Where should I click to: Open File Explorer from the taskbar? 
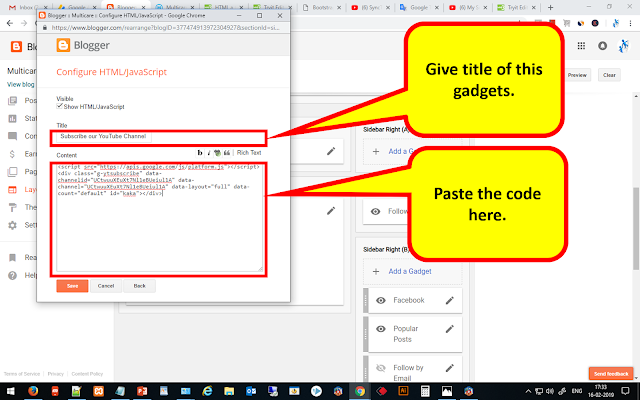pyautogui.click(x=229, y=391)
